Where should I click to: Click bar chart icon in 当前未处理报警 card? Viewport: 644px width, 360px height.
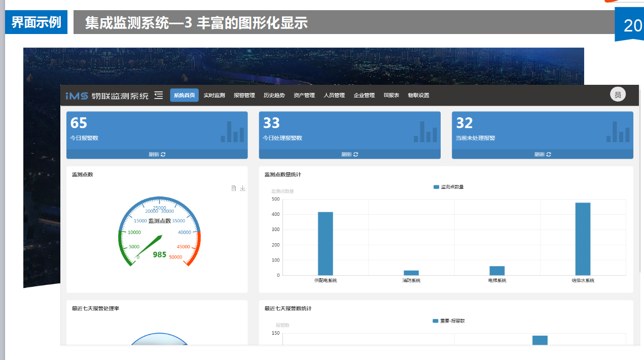point(618,132)
